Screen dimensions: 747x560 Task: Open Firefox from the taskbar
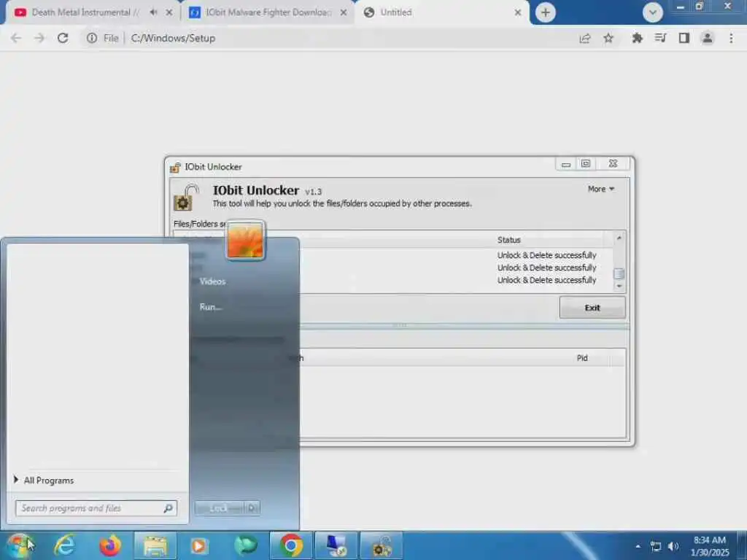pos(110,545)
